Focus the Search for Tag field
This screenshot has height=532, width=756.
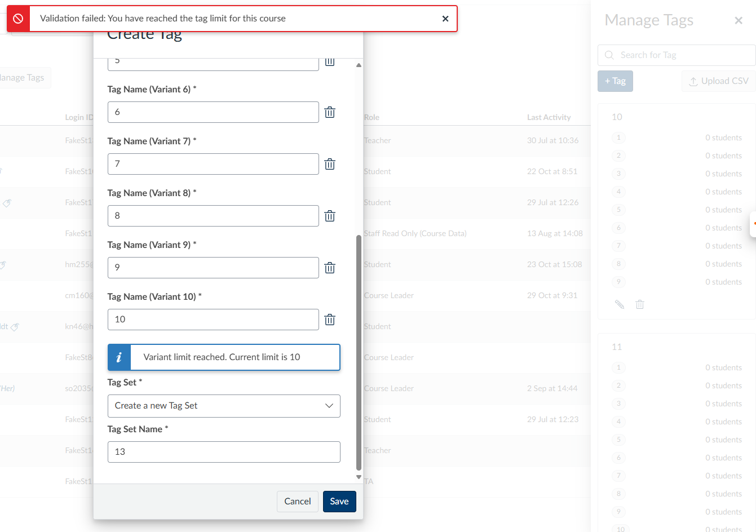tap(677, 55)
